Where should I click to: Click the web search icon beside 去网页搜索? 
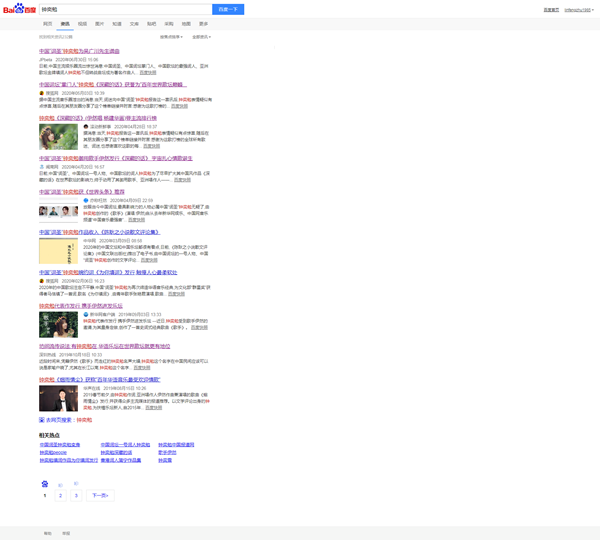click(42, 420)
